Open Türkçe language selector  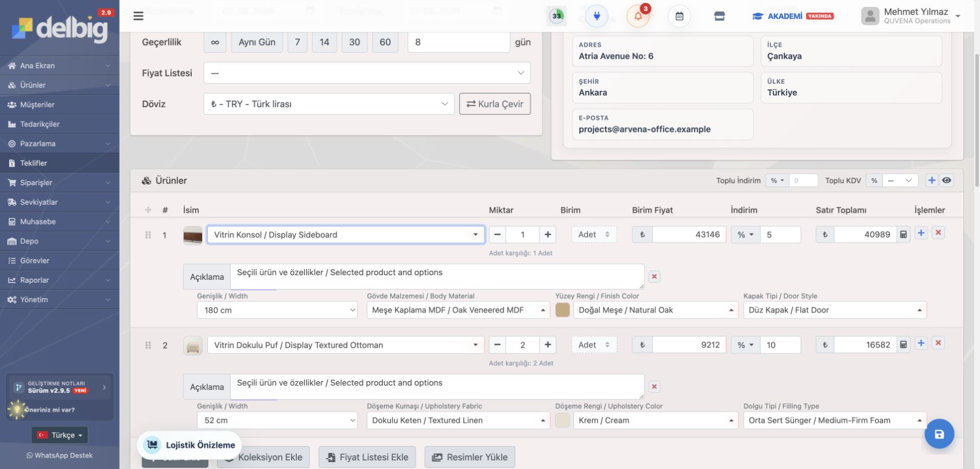coord(60,435)
